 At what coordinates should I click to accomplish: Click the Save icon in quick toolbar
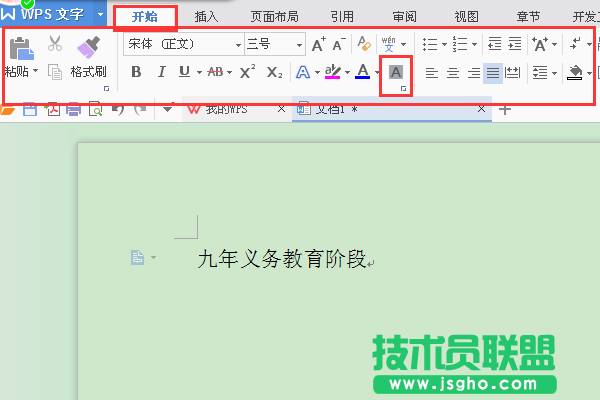pyautogui.click(x=29, y=109)
